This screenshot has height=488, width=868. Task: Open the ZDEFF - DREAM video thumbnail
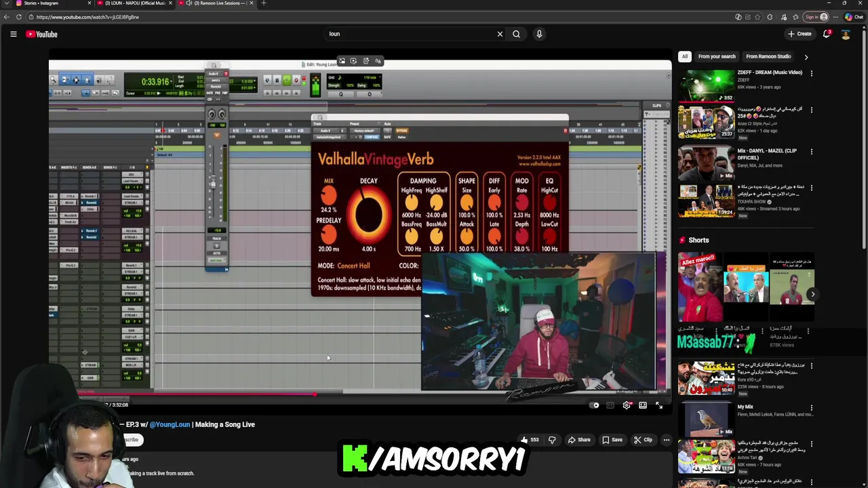tap(706, 85)
